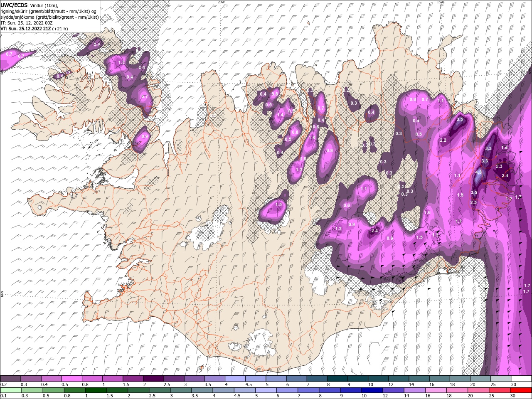This screenshot has width=532, height=399.
Task: Click the rigning/skúrir legend description line
Action: [48, 11]
